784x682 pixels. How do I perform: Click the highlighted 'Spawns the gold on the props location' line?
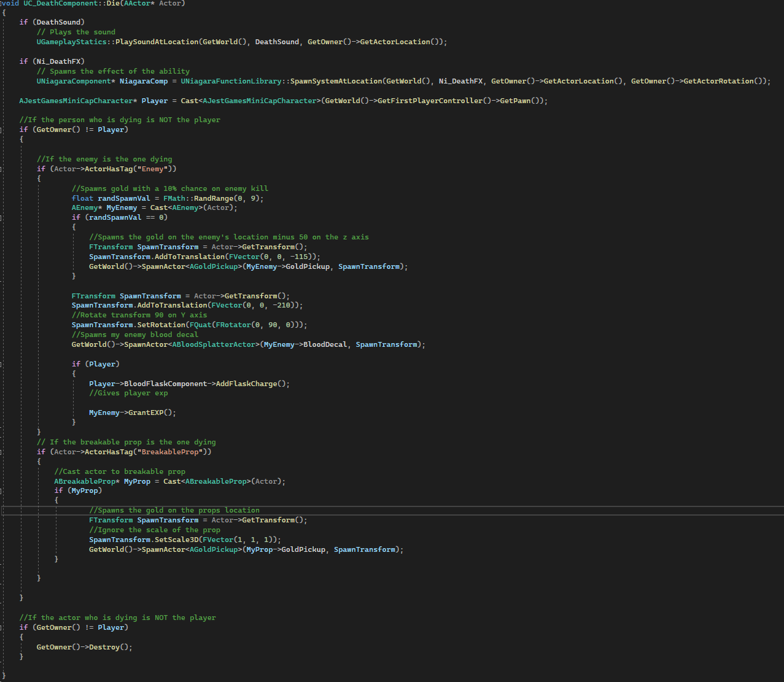174,510
